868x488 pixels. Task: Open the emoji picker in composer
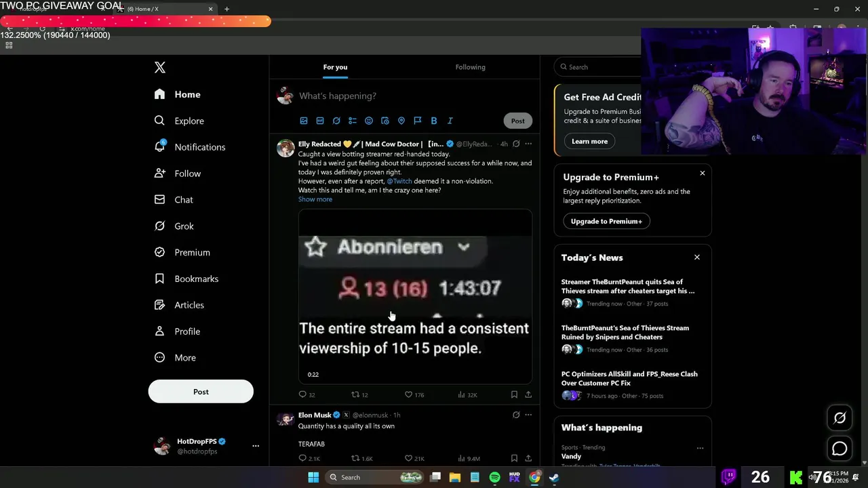point(369,121)
